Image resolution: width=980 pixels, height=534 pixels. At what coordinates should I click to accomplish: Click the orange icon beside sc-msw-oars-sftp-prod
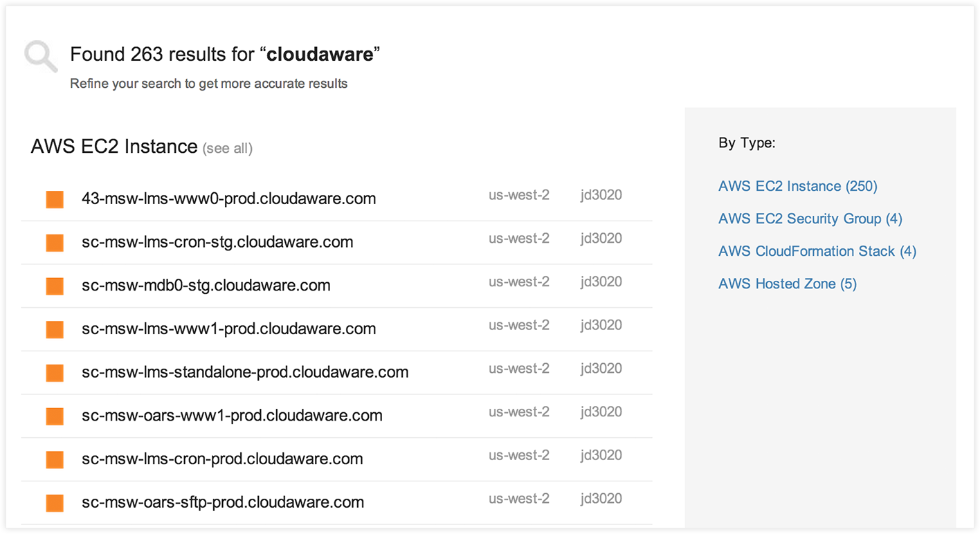(x=55, y=503)
